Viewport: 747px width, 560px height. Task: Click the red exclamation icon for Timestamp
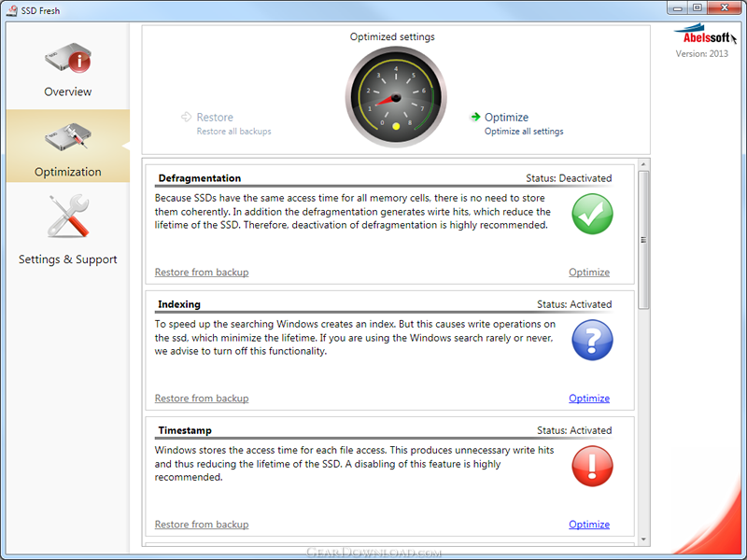tap(592, 466)
